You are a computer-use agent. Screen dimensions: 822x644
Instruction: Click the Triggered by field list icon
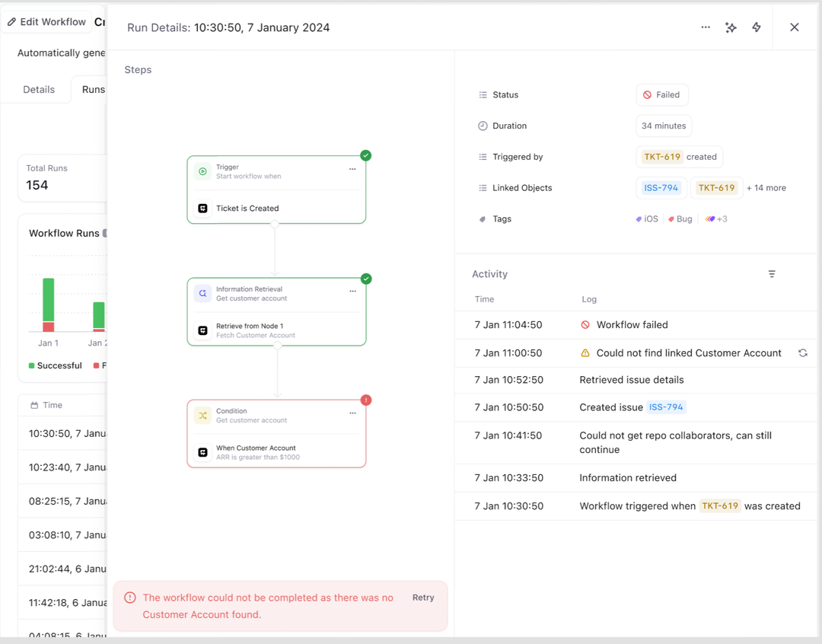click(x=483, y=157)
